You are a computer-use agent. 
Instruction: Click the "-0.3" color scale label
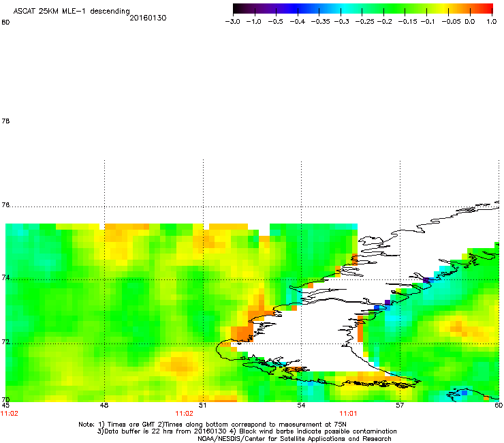click(x=342, y=22)
